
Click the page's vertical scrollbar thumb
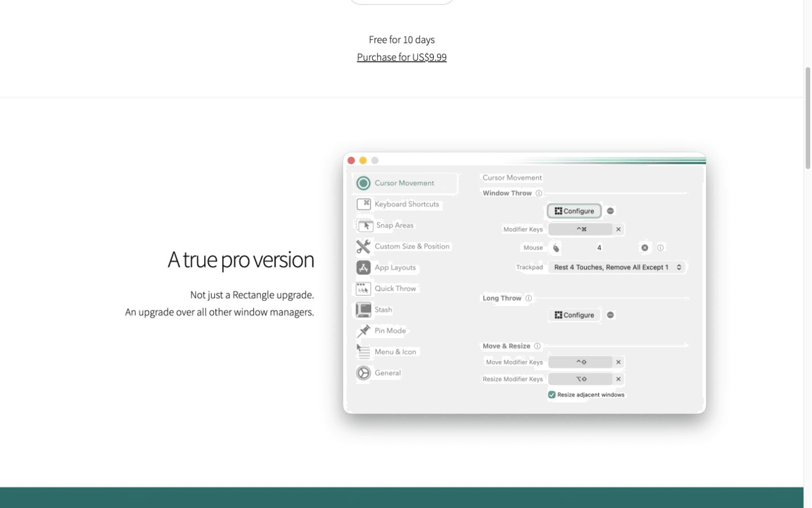pyautogui.click(x=807, y=118)
